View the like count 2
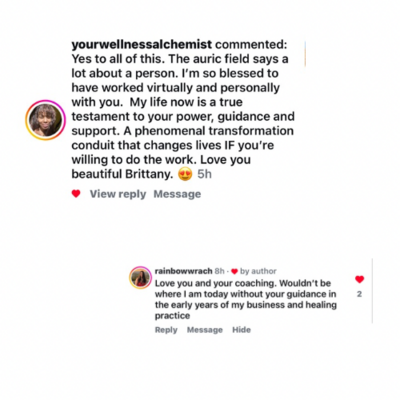Viewport: 400px width, 400px height. 359,294
